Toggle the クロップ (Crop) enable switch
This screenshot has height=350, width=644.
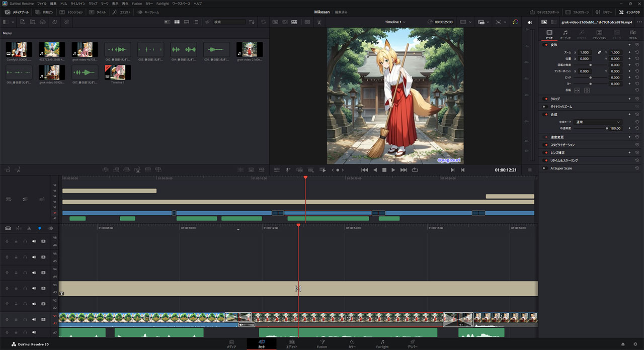[546, 99]
